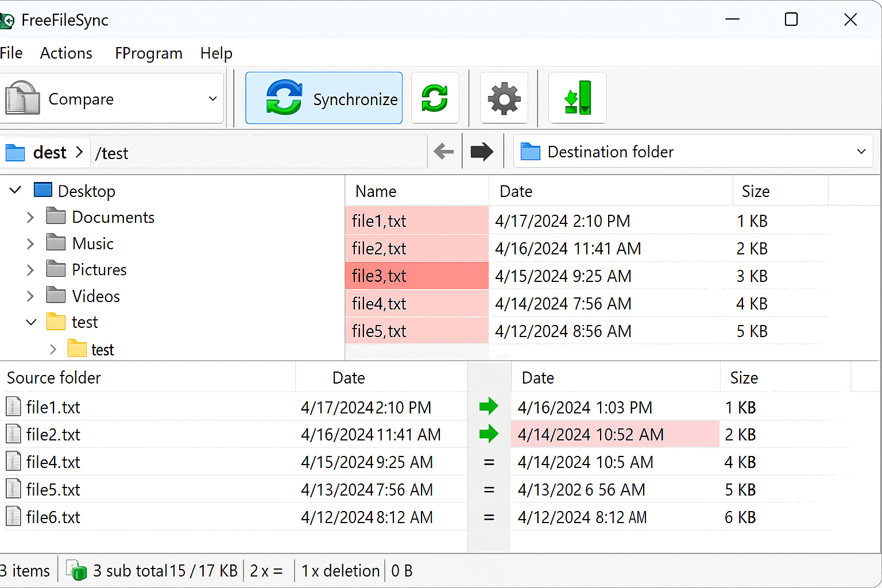The width and height of the screenshot is (882, 588).
Task: Collapse the Desktop tree node
Action: point(14,190)
